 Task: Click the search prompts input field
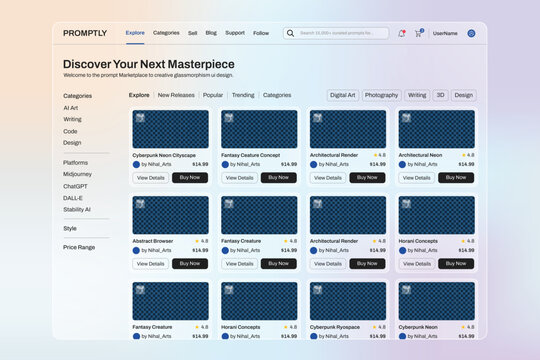point(336,33)
